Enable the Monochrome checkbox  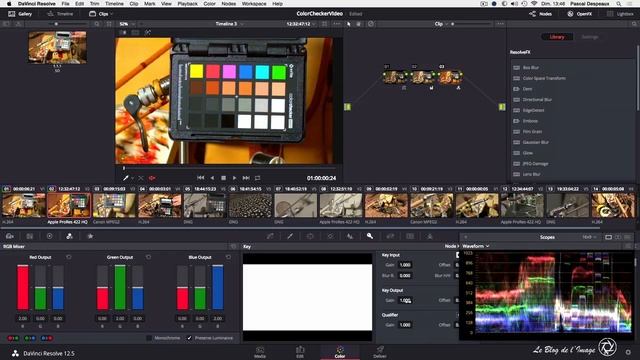149,338
